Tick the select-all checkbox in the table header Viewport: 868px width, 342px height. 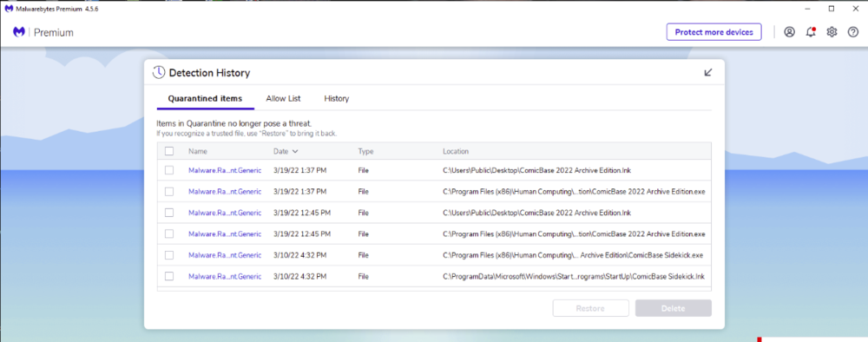point(169,151)
